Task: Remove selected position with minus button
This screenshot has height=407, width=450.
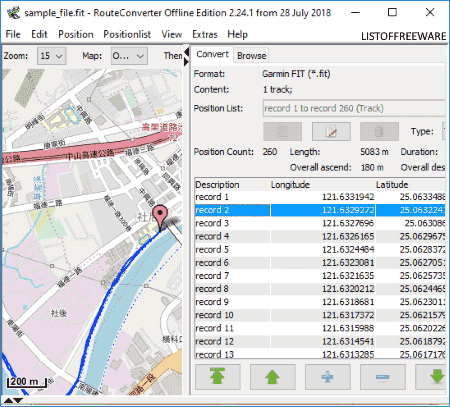Action: [383, 377]
